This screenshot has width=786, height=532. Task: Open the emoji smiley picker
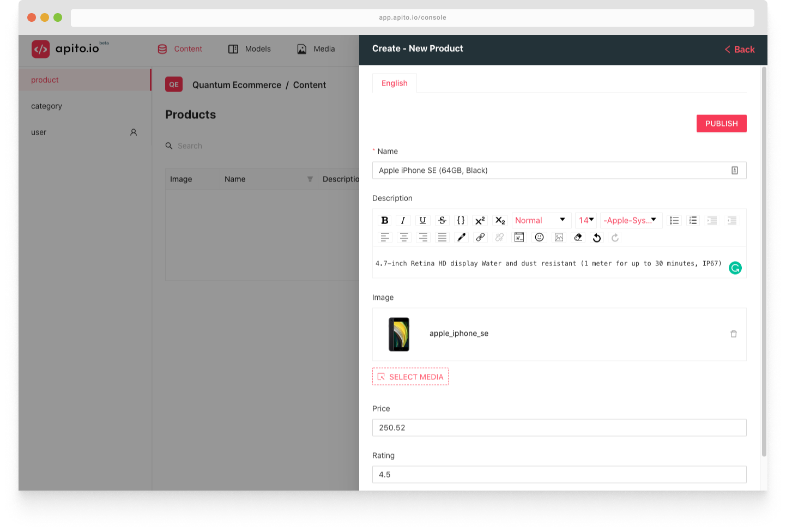[539, 237]
